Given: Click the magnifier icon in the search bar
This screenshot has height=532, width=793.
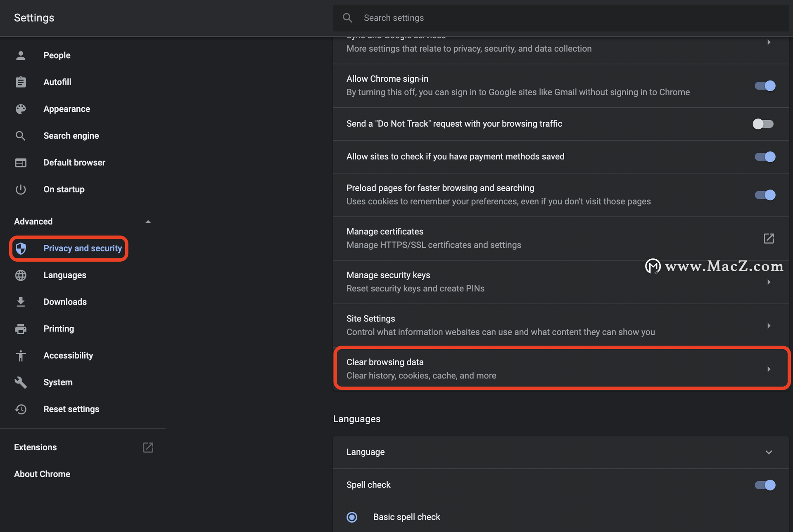Looking at the screenshot, I should pos(348,18).
